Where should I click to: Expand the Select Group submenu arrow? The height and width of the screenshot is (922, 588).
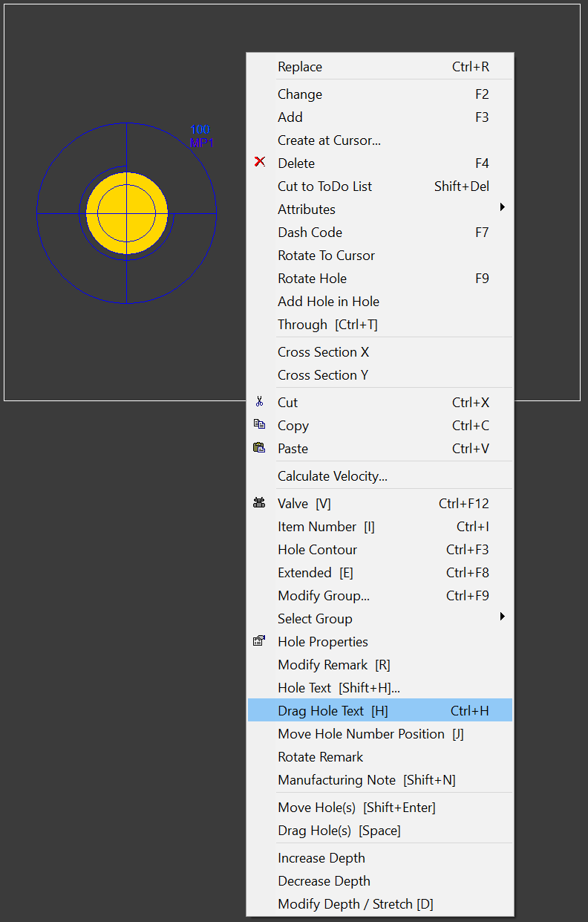click(x=503, y=617)
